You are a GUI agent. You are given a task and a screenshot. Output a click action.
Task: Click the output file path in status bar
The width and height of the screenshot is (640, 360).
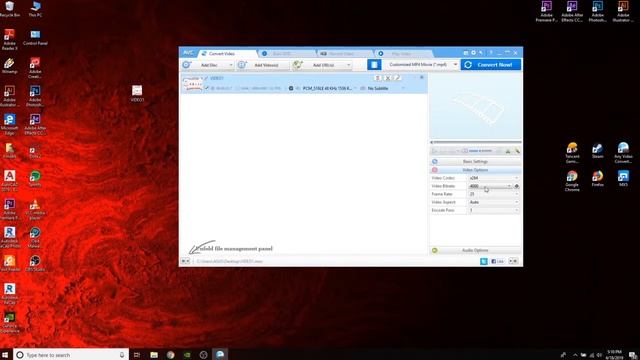coord(230,261)
